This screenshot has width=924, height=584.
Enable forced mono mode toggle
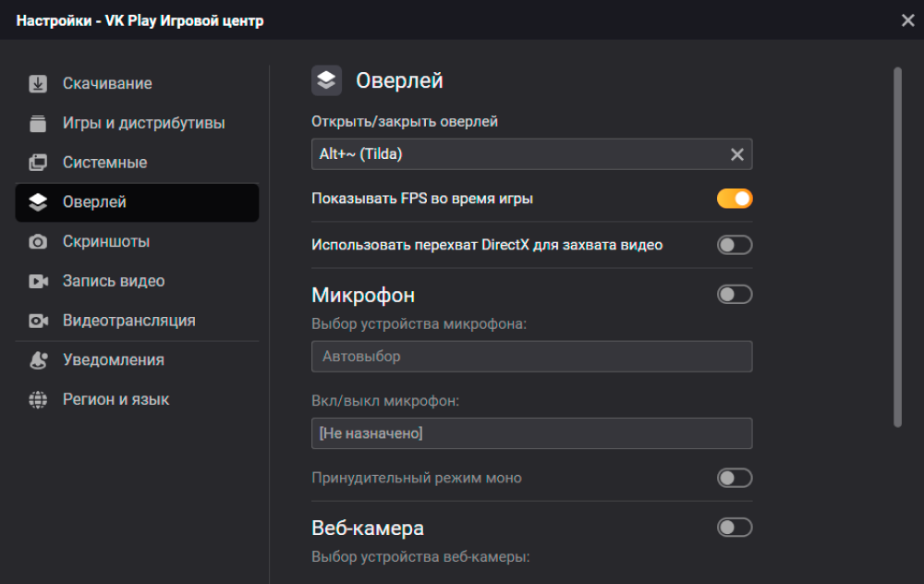point(735,478)
